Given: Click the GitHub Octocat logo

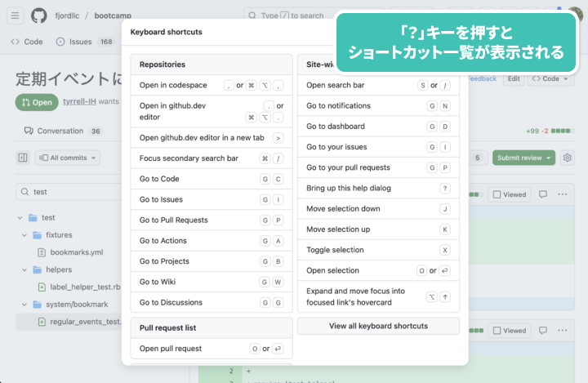Looking at the screenshot, I should [39, 16].
